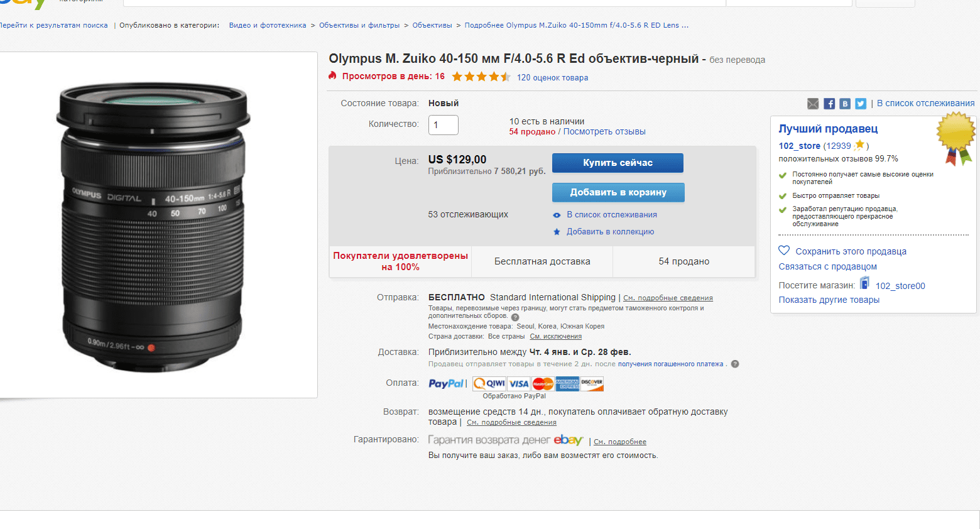Click the heart icon to save seller
Viewport: 980px width, 529px height.
click(784, 251)
